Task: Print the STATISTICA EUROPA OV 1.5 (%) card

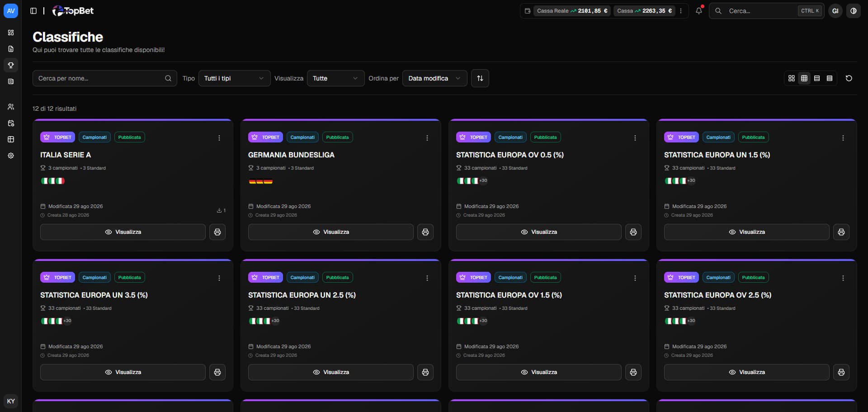Action: coord(633,372)
